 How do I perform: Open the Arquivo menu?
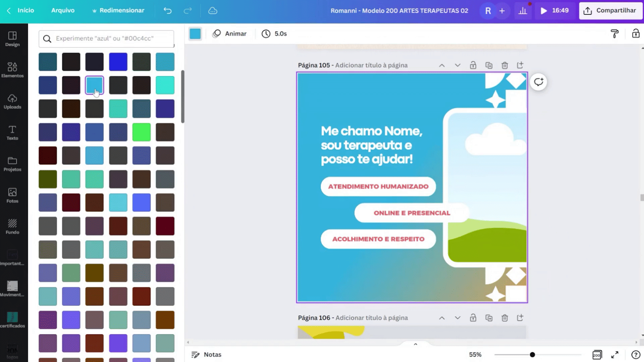(63, 11)
